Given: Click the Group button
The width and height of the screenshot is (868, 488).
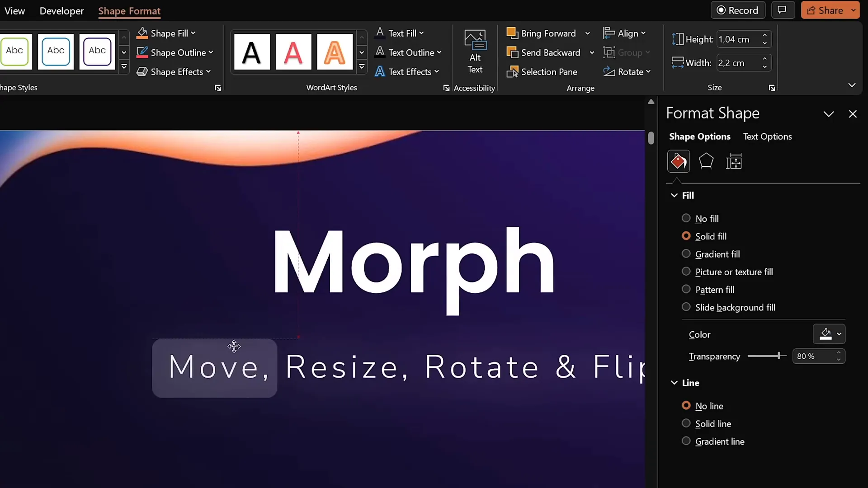Looking at the screenshot, I should coord(627,52).
